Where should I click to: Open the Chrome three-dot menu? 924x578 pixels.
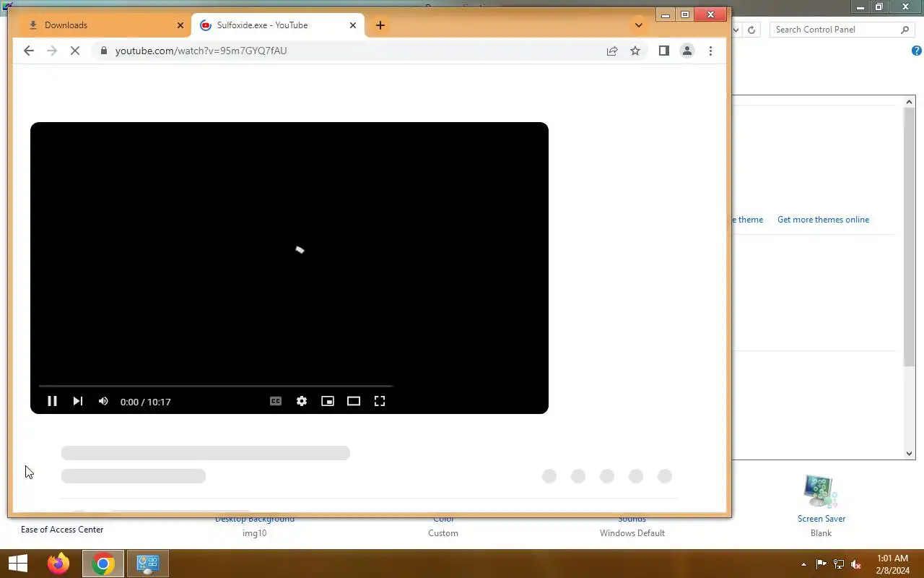point(710,51)
